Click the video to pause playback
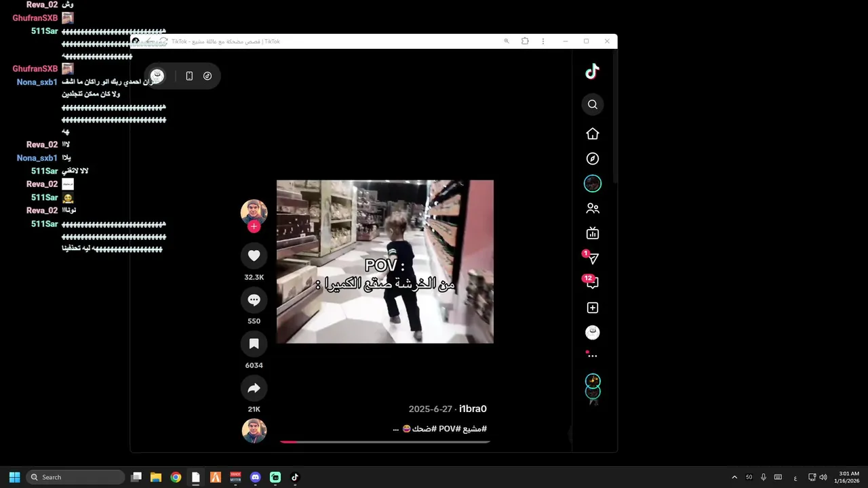The width and height of the screenshot is (868, 488). tap(385, 262)
